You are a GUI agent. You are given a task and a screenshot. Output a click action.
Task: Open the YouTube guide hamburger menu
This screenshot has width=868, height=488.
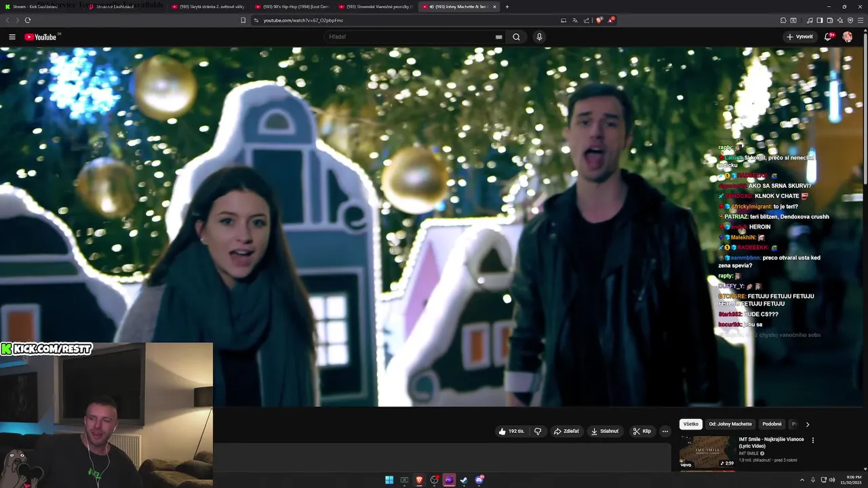point(12,37)
